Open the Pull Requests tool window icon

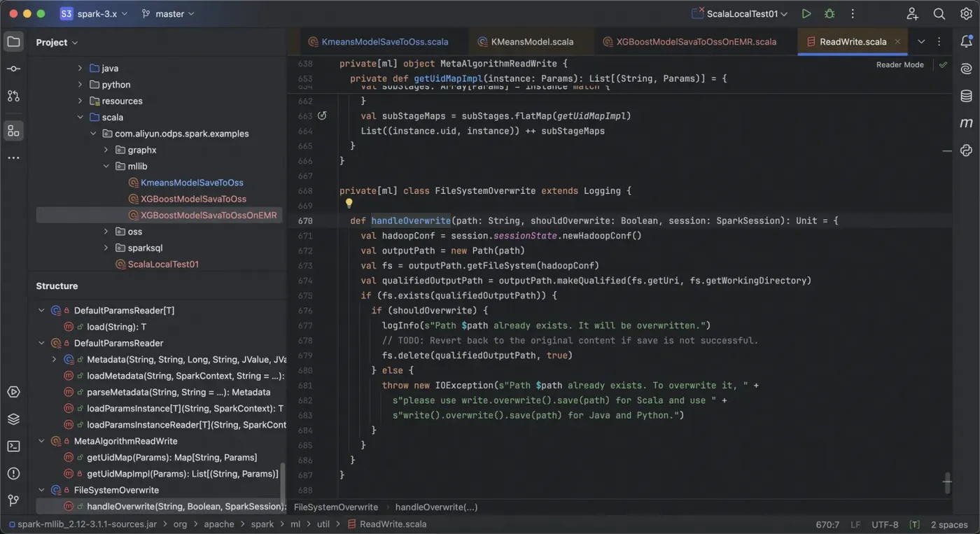click(13, 96)
